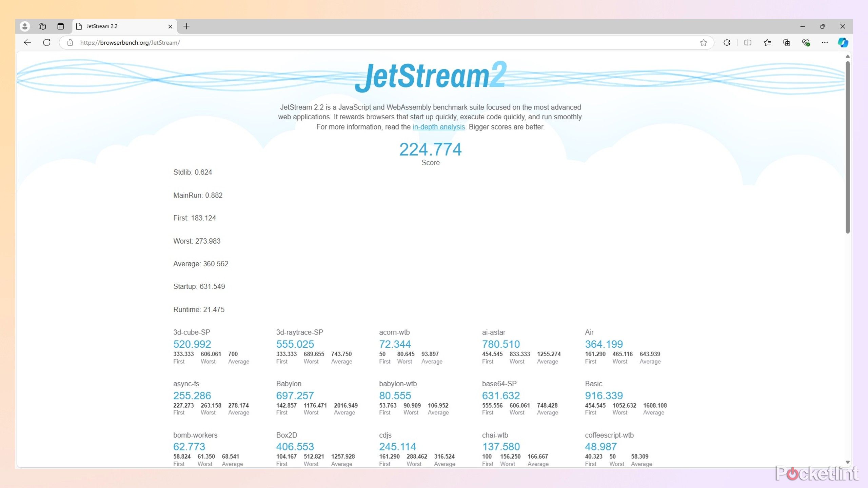This screenshot has width=868, height=488.
Task: Click the Startup: 631.549 line
Action: (x=199, y=287)
